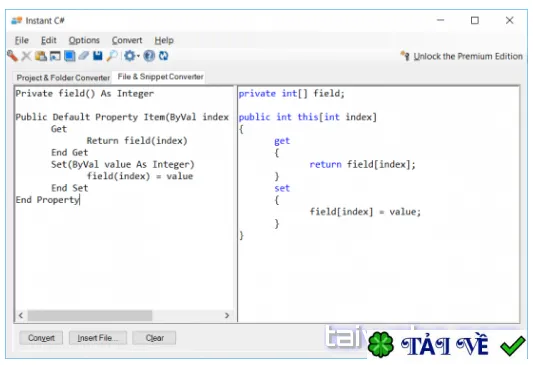Select the File & Snippet Converter tab

pos(160,77)
